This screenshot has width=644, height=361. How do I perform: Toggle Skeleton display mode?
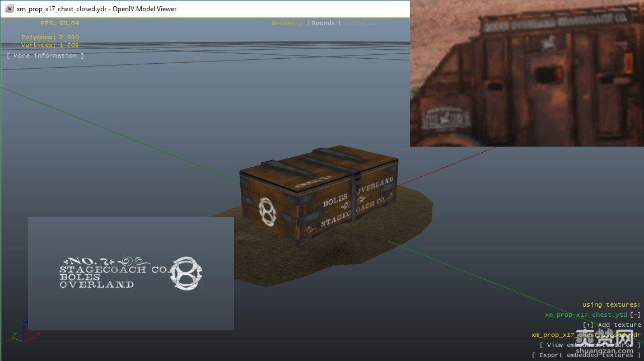[x=360, y=24]
